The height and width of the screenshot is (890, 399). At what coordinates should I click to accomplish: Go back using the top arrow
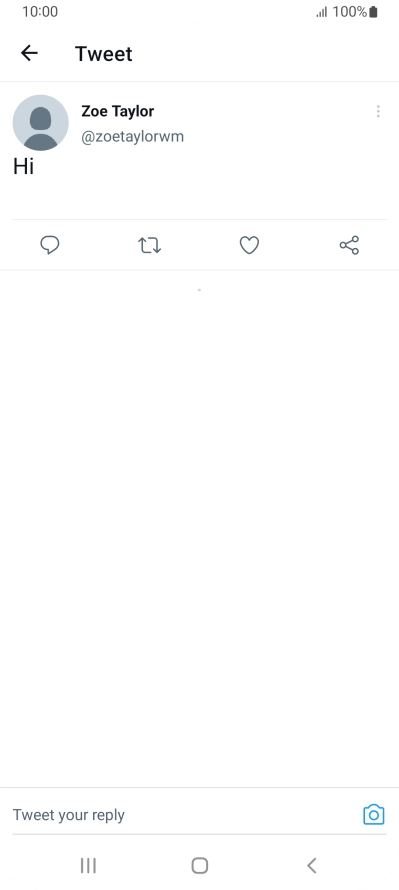(29, 53)
